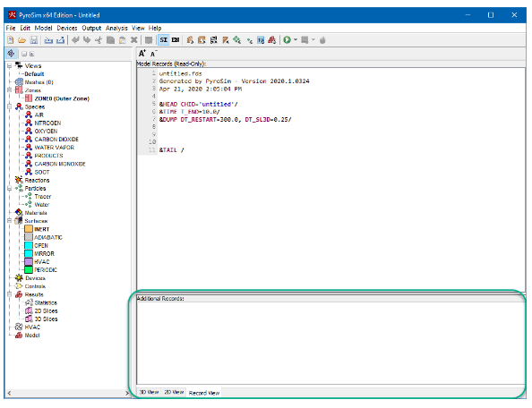Image resolution: width=532 pixels, height=408 pixels.
Task: Collapse the Zones tree node
Action: (x=10, y=90)
